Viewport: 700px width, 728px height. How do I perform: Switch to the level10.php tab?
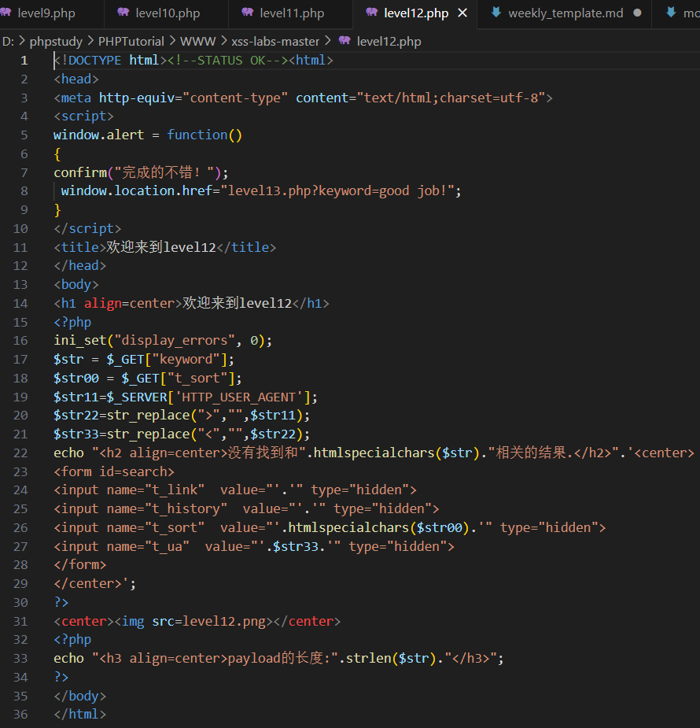coord(167,13)
